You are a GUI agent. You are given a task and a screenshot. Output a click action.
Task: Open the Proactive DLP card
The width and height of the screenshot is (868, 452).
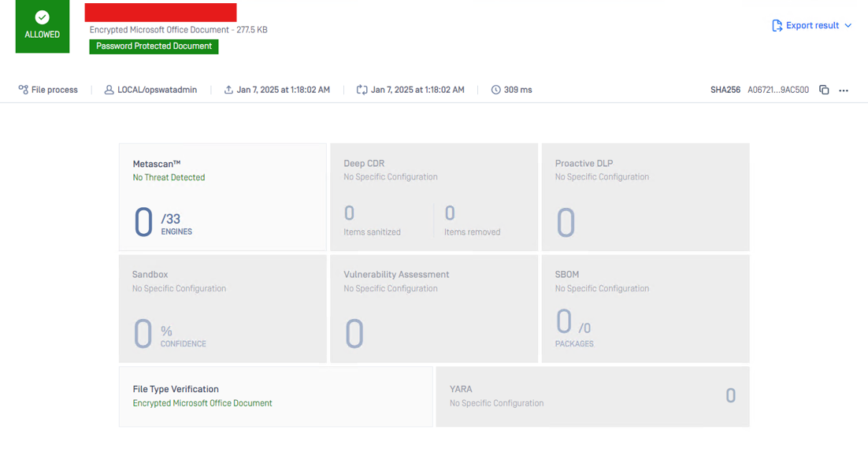tap(645, 197)
